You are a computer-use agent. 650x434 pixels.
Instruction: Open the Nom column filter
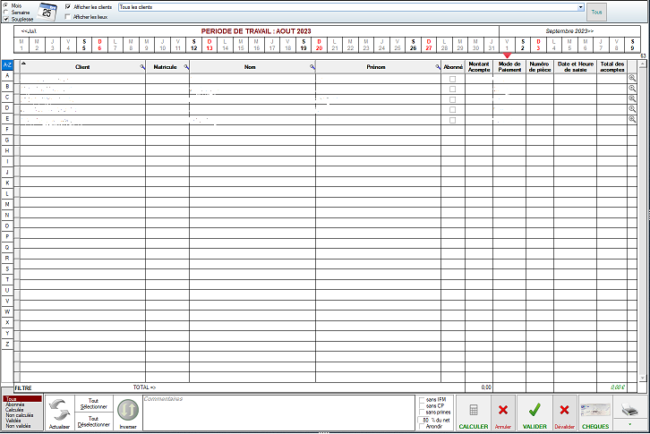point(311,67)
